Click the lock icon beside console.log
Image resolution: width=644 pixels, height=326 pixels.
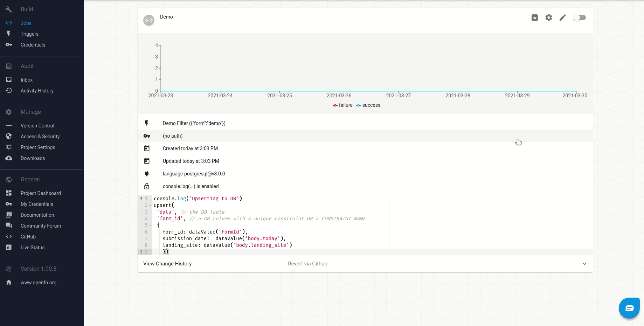(x=147, y=186)
